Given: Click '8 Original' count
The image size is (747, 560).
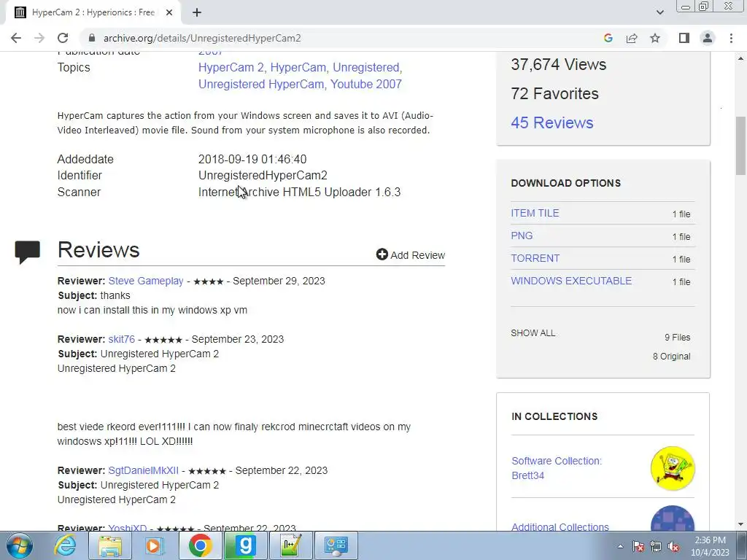Looking at the screenshot, I should [x=671, y=356].
